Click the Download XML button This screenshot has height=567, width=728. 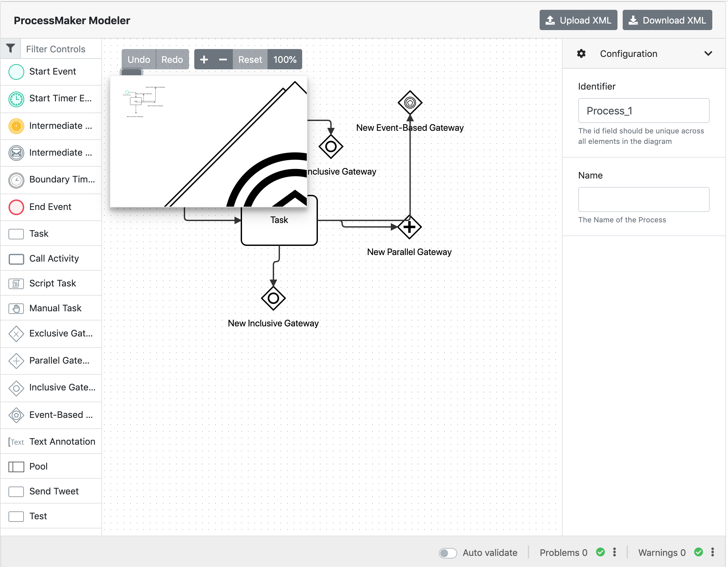667,20
